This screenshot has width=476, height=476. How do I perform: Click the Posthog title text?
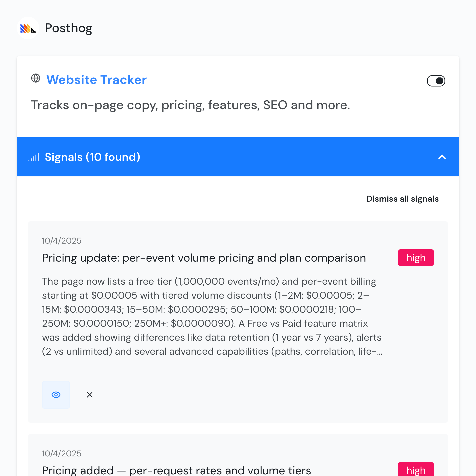click(68, 28)
